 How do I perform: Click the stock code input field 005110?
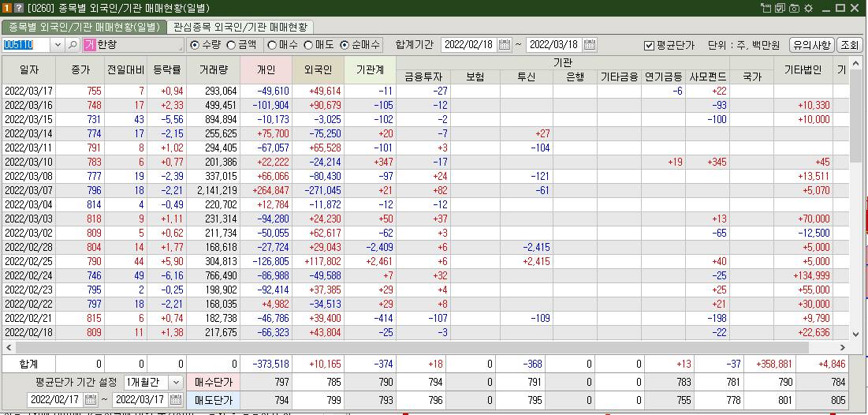click(27, 45)
